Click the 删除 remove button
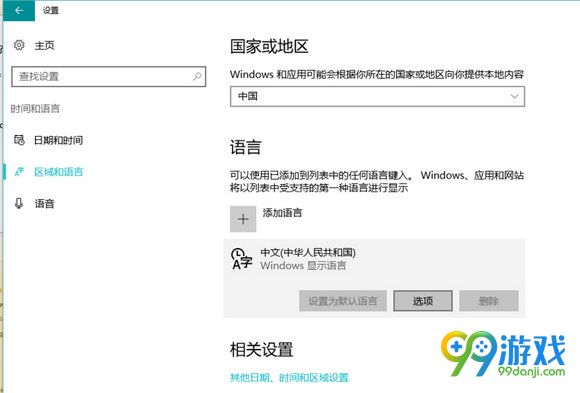This screenshot has height=393, width=580. click(489, 301)
